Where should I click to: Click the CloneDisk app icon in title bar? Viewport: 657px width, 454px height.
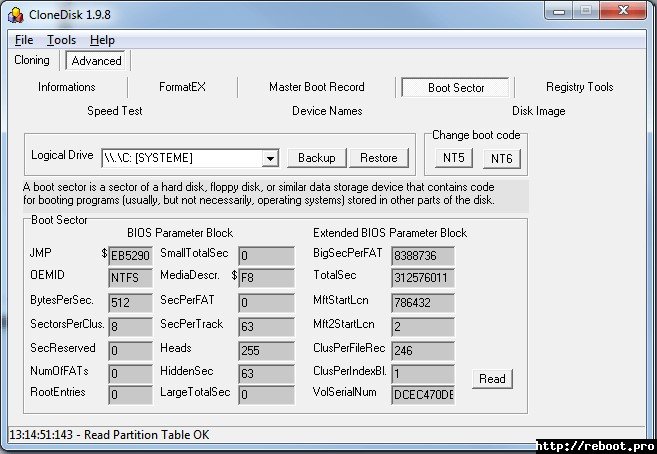(16, 15)
